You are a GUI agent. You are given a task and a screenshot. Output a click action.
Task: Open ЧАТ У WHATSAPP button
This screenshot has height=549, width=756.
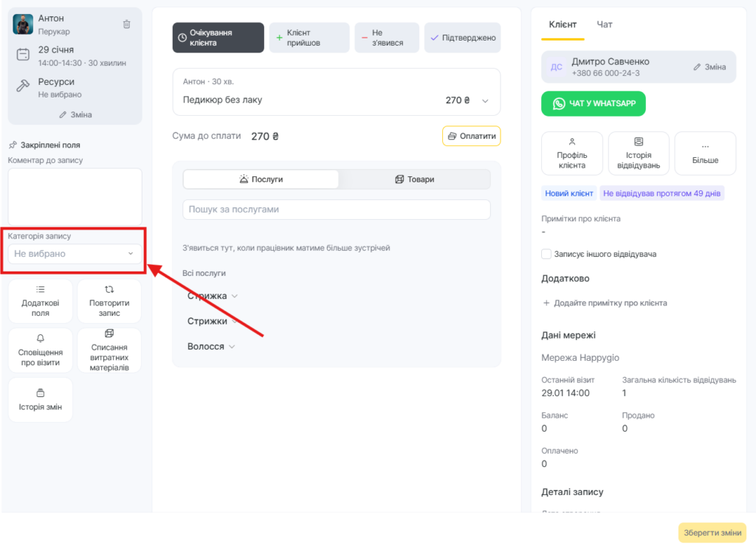pos(594,104)
